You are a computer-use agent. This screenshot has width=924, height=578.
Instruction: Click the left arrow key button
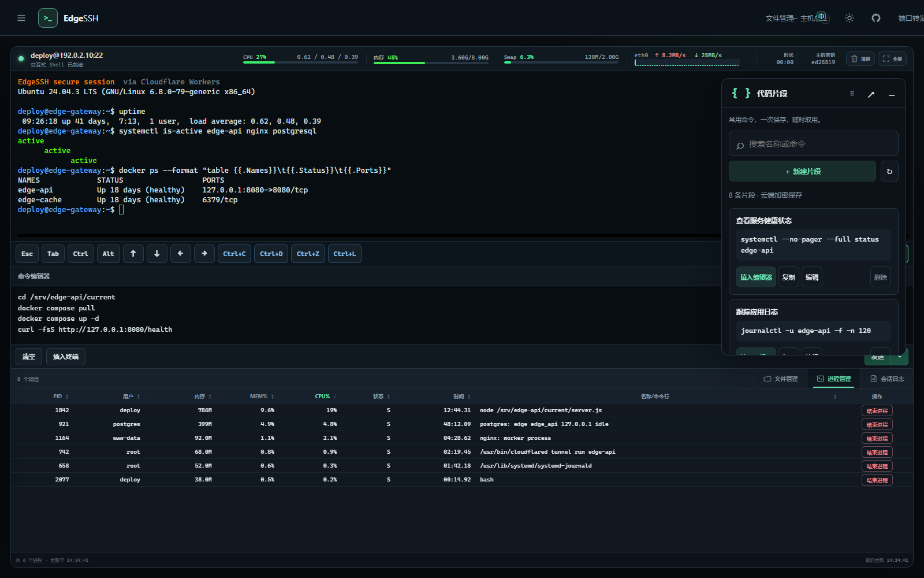(180, 254)
